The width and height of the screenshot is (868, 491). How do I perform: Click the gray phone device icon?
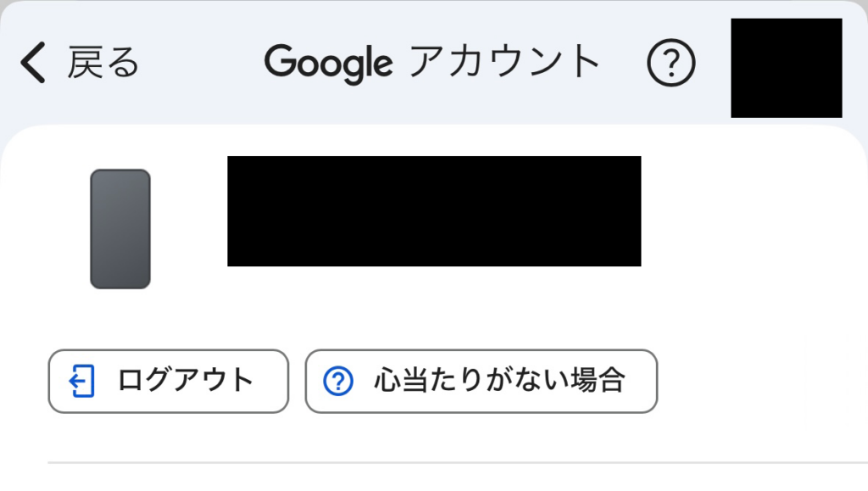coord(120,229)
